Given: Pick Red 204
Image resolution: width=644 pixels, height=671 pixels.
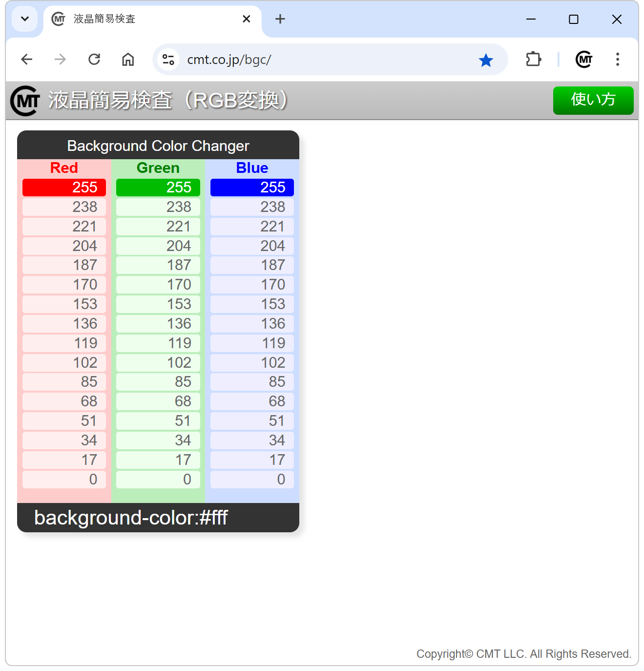Looking at the screenshot, I should coord(64,246).
